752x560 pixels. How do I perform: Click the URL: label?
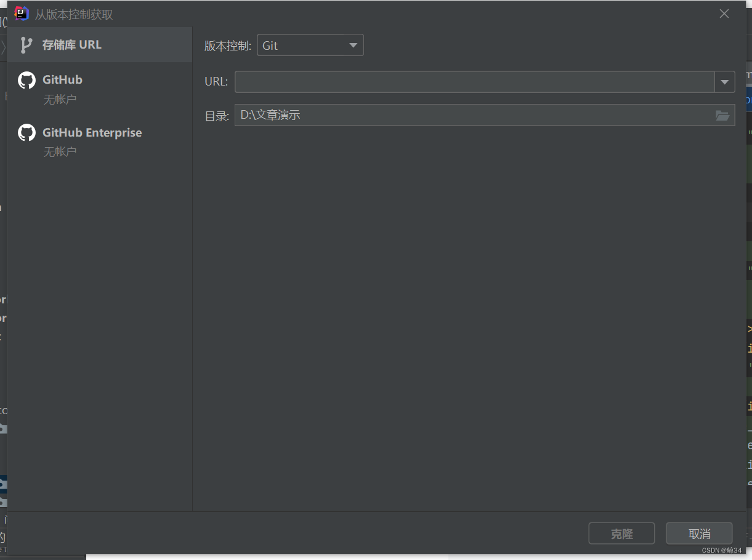click(x=216, y=81)
